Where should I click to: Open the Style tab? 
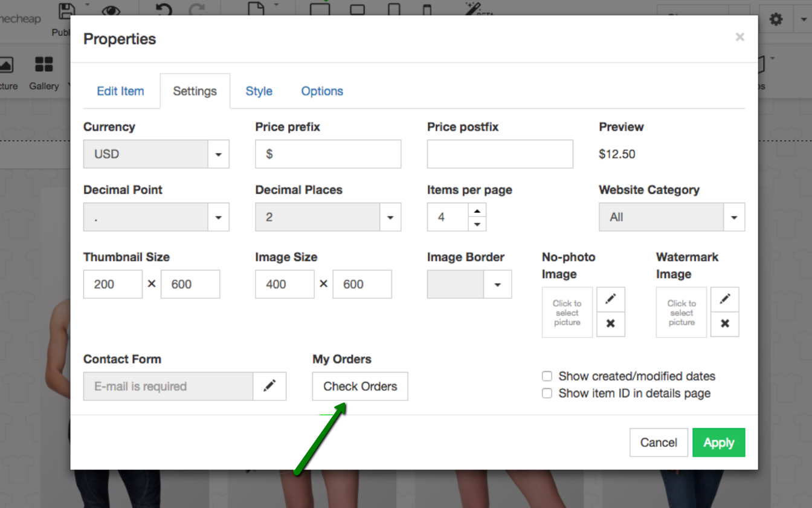pyautogui.click(x=259, y=91)
